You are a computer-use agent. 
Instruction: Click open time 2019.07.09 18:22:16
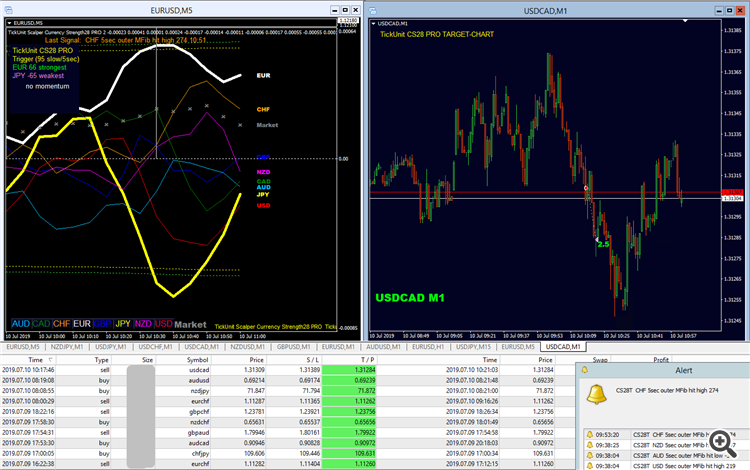28,412
